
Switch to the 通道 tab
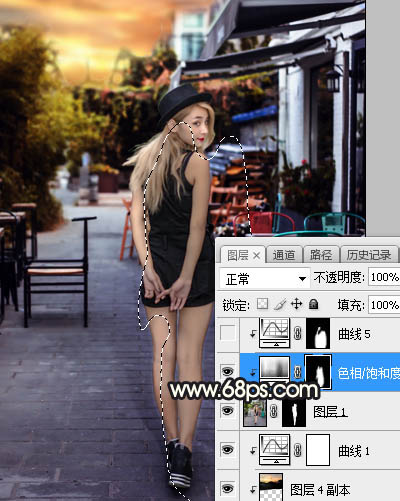pyautogui.click(x=284, y=255)
